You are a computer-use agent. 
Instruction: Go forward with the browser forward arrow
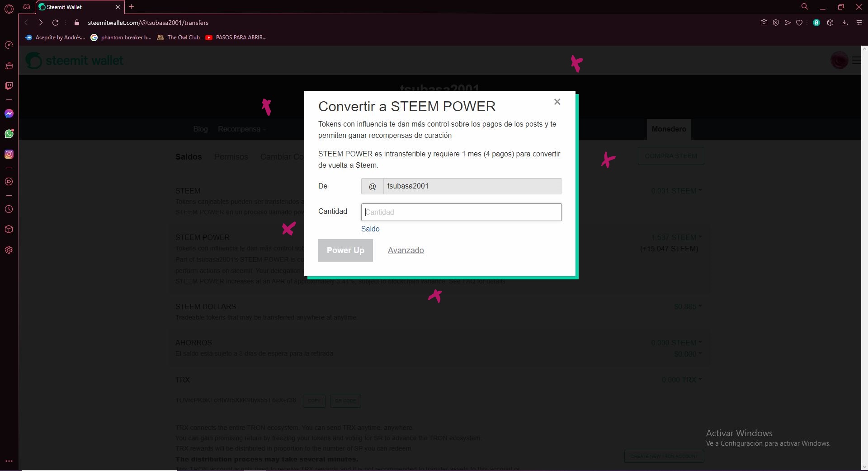click(41, 23)
